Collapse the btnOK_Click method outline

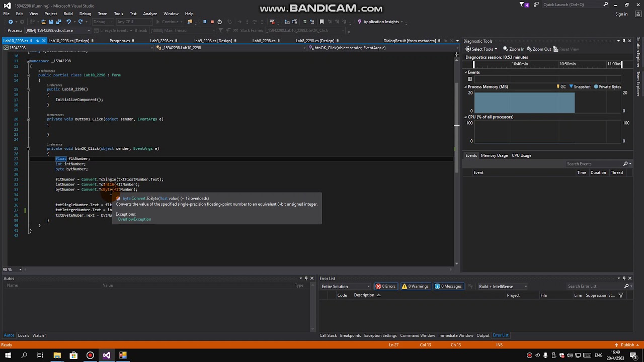pos(28,149)
